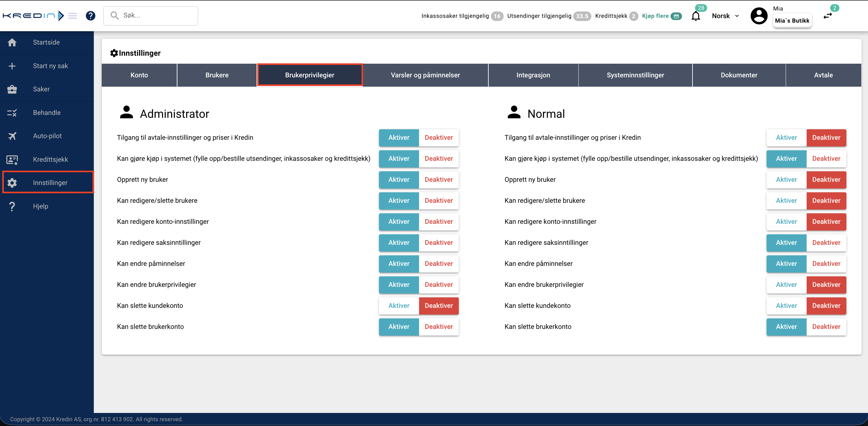Switch to the Systeminnstillinger tab

pyautogui.click(x=635, y=75)
